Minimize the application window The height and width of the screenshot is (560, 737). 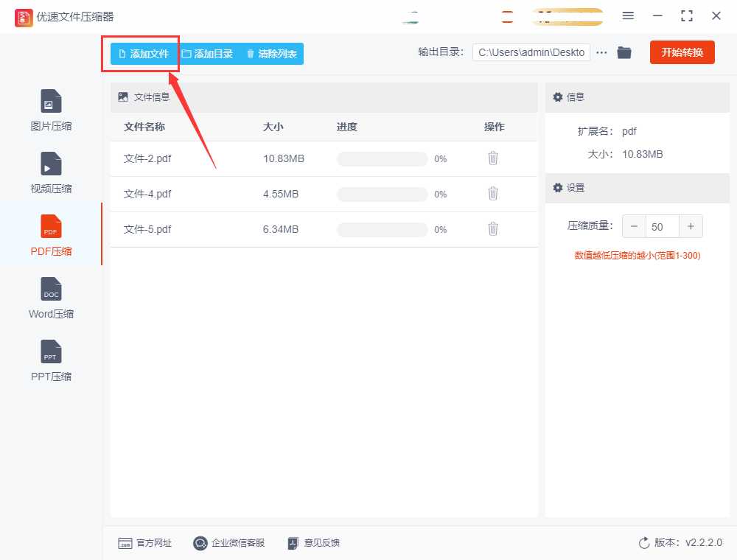click(x=657, y=16)
